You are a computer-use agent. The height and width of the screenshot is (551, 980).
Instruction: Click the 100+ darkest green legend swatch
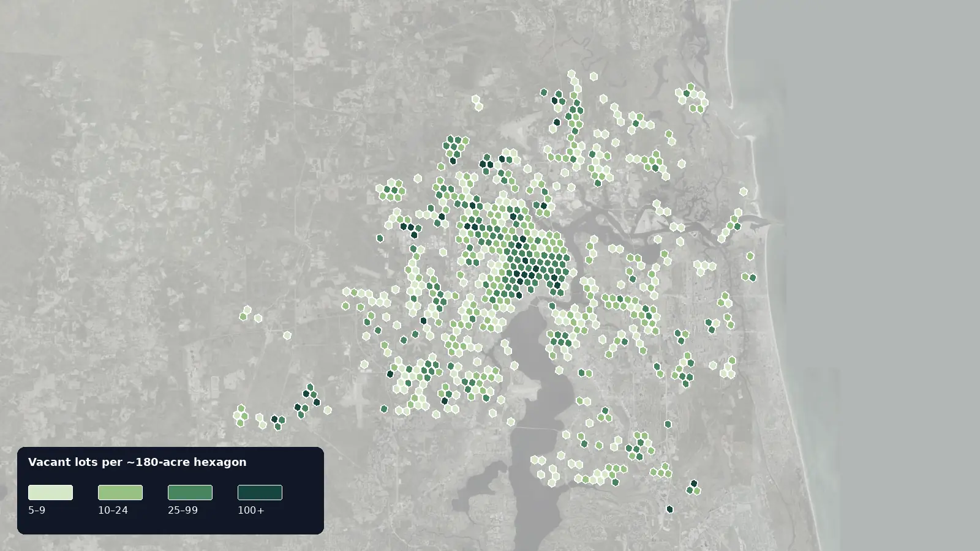tap(260, 492)
